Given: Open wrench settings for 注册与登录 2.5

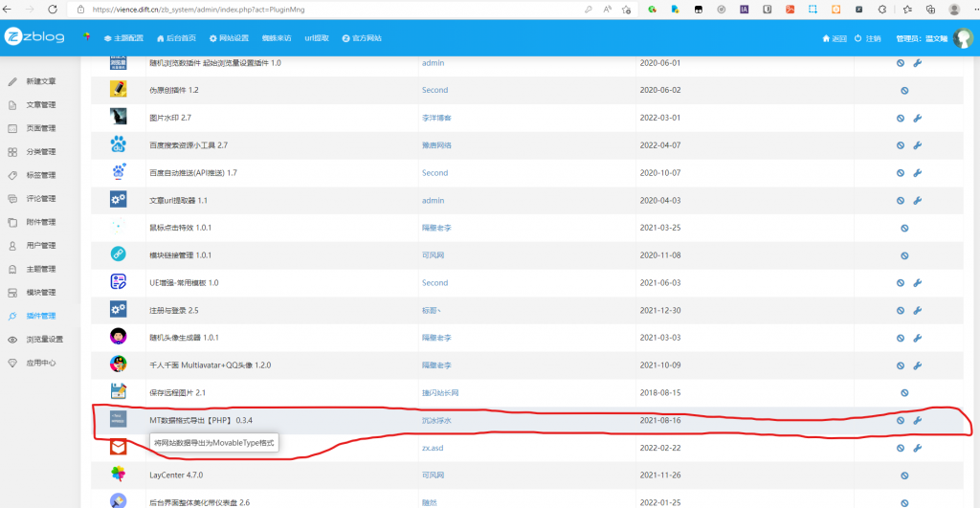Looking at the screenshot, I should click(917, 310).
